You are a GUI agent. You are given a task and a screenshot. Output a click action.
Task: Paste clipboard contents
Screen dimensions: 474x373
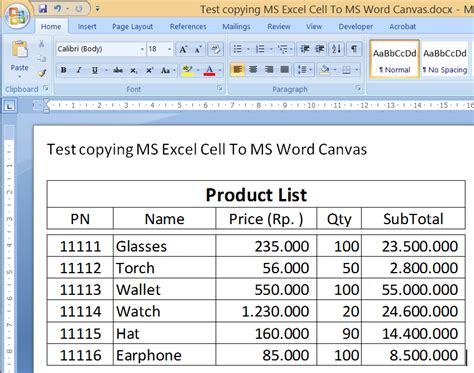[19, 50]
